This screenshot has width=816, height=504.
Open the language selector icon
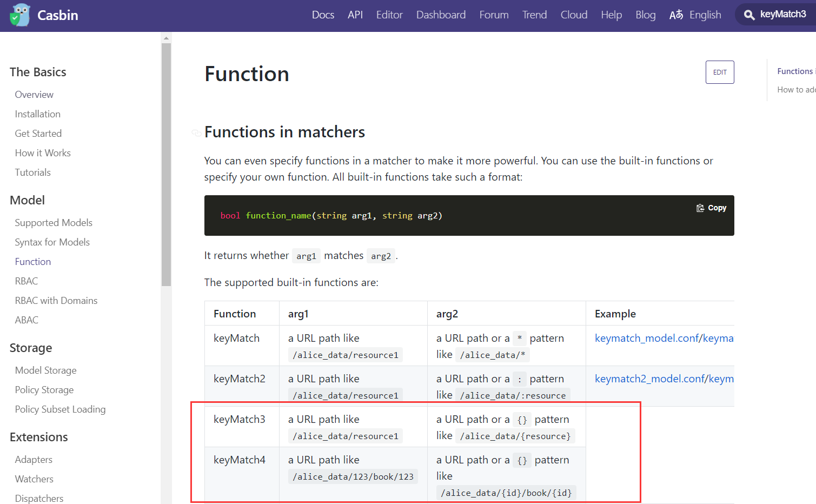[x=676, y=15]
